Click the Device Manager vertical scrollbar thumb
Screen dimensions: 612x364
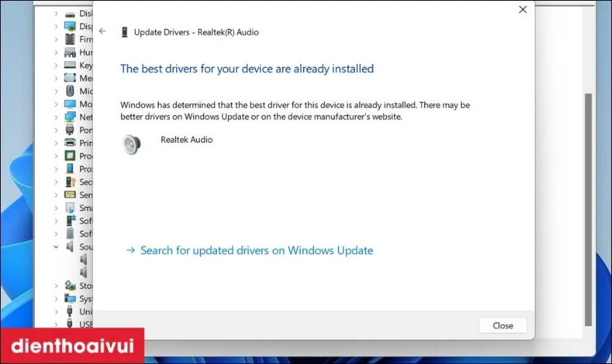[588, 210]
